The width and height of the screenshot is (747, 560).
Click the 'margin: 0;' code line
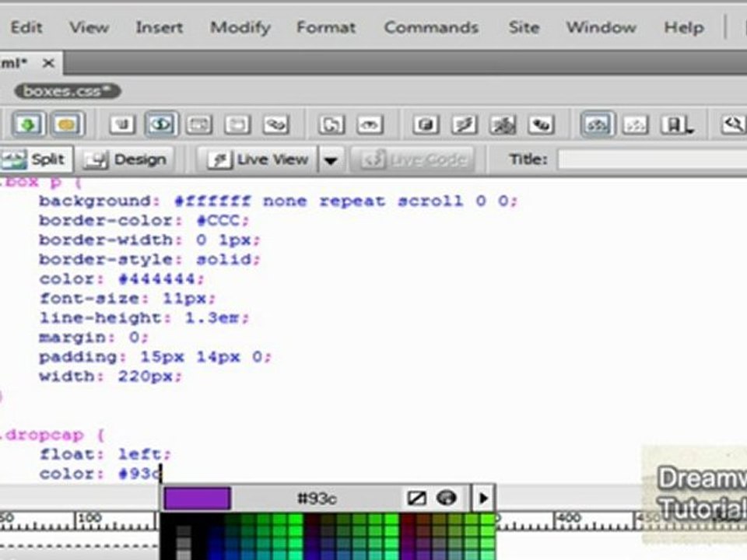click(93, 337)
